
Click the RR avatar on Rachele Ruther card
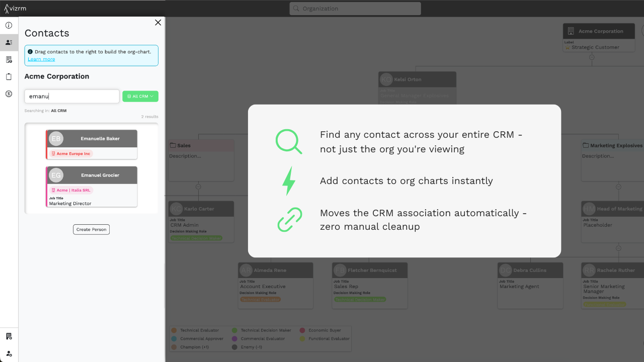(x=589, y=270)
